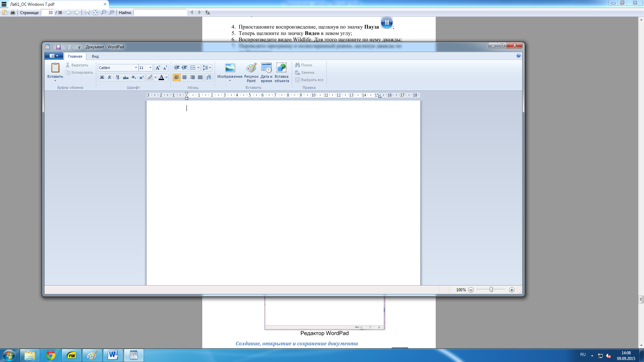Justify the text
The height and width of the screenshot is (362, 644).
200,77
